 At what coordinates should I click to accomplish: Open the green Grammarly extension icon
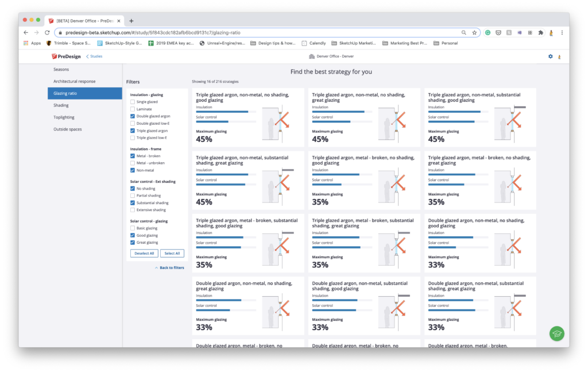pos(488,33)
